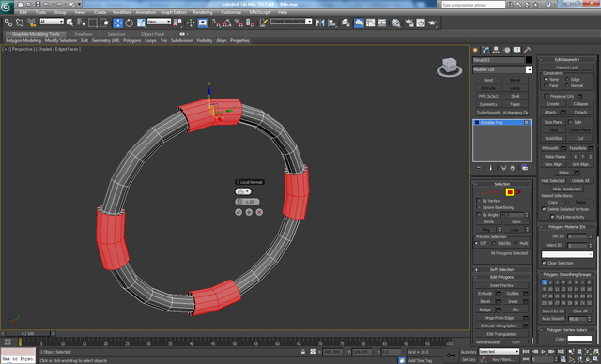Toggle Ignore Backfacing checkbox
This screenshot has width=601, height=364.
(479, 207)
